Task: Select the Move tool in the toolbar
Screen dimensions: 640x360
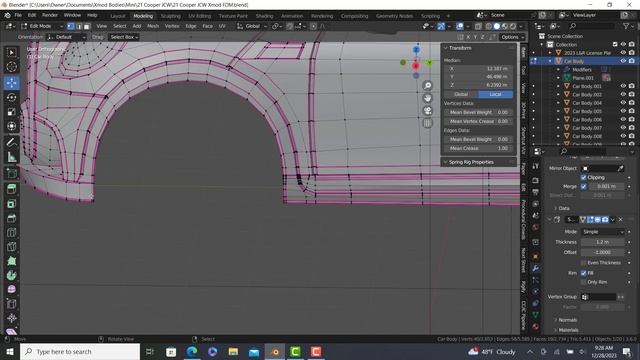Action: (11, 82)
